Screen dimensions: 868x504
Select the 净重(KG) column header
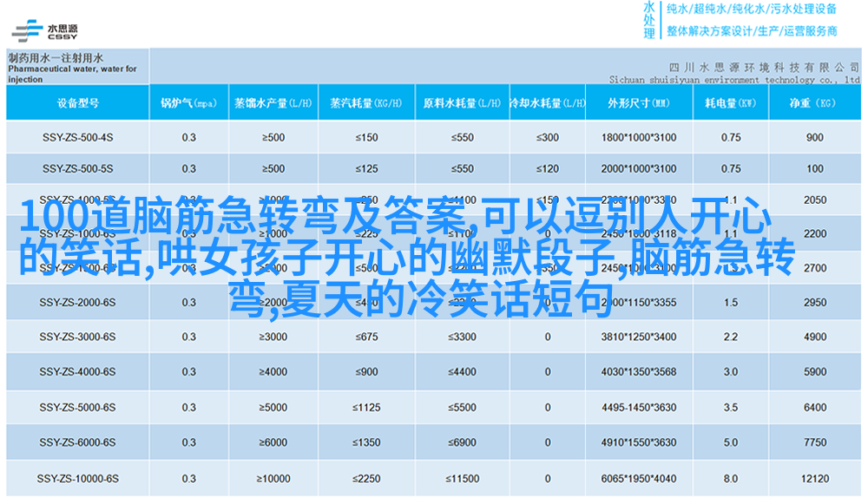tap(813, 102)
